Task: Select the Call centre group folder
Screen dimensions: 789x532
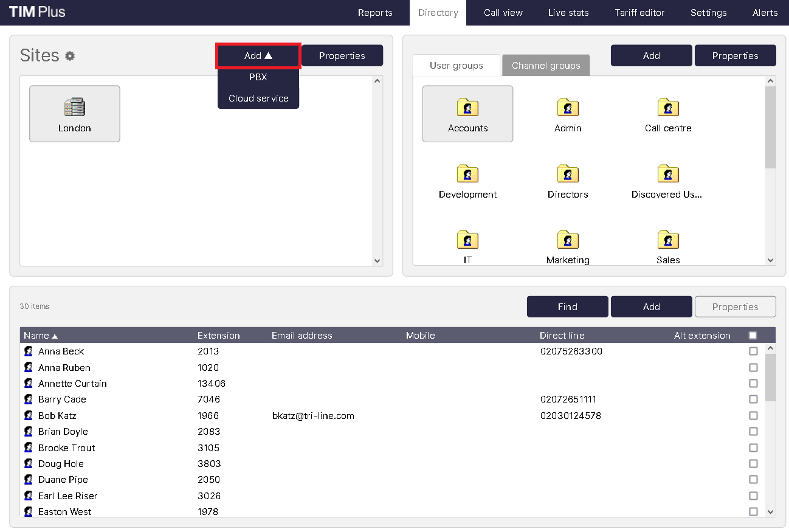Action: pyautogui.click(x=668, y=108)
